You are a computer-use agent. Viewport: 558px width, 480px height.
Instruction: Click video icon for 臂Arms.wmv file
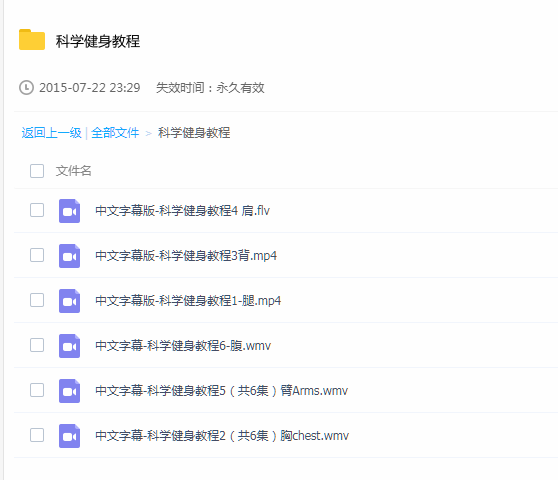69,391
